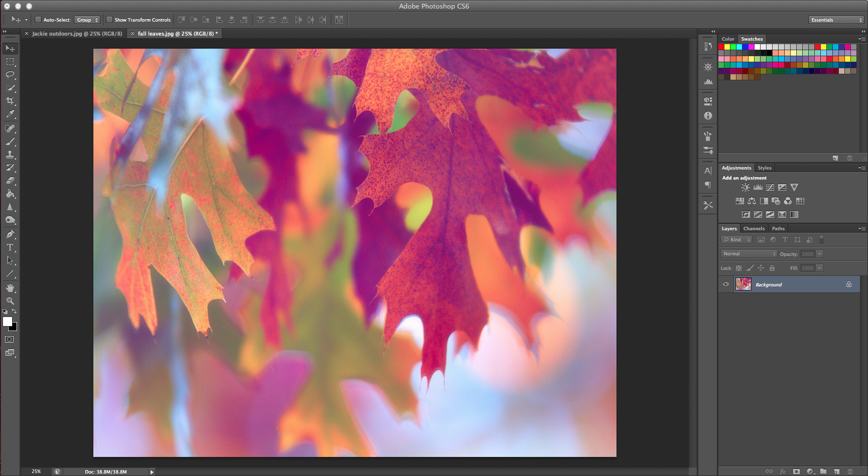Open the layer Kind filter dropdown
Screen dimensions: 868x476
[x=736, y=240]
